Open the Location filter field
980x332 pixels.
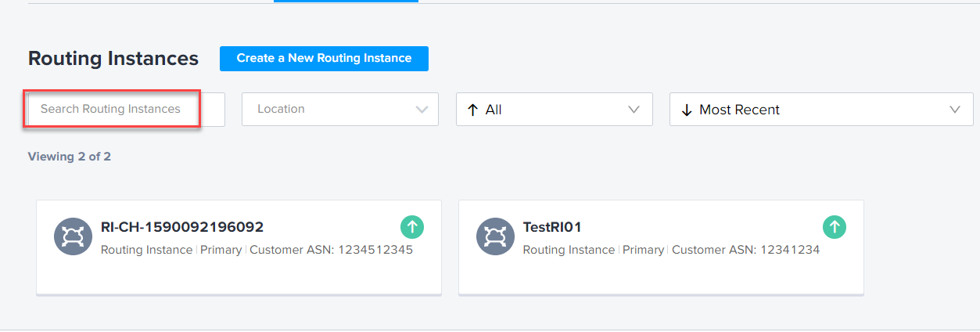(340, 110)
